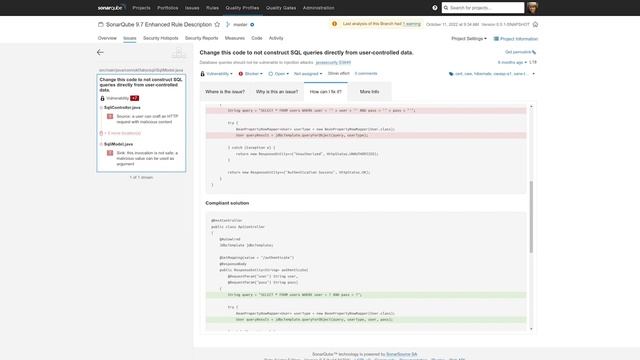Open the Open status dropdown
Image resolution: width=640 pixels, height=360 pixels.
[279, 74]
